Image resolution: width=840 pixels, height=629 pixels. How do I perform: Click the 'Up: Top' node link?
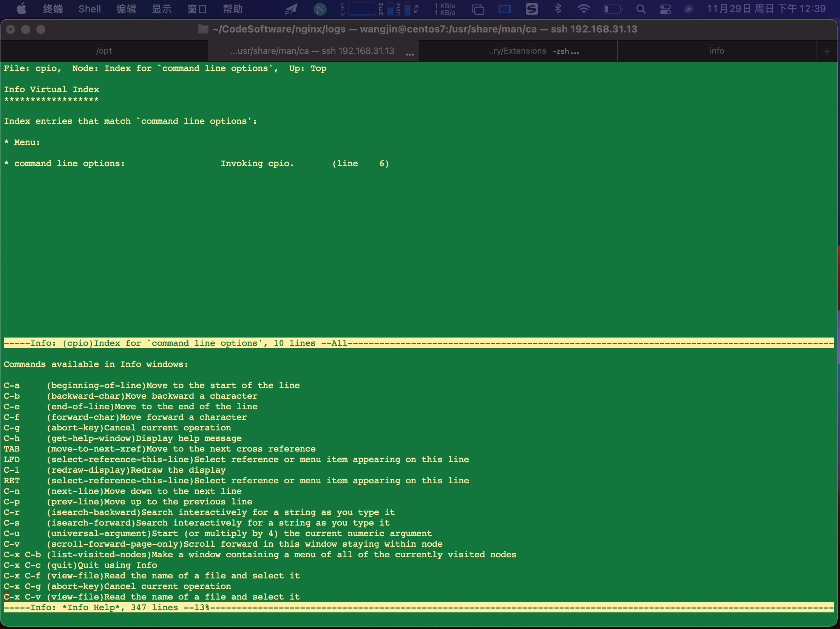point(307,68)
